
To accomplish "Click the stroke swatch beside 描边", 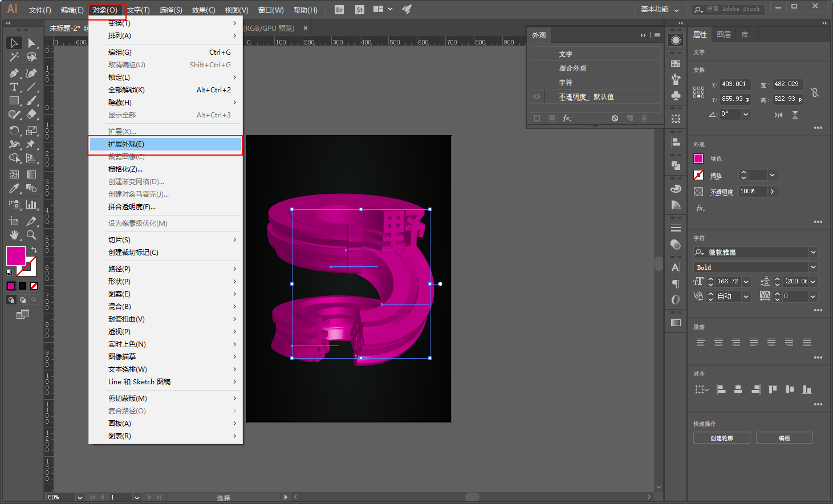I will (698, 175).
